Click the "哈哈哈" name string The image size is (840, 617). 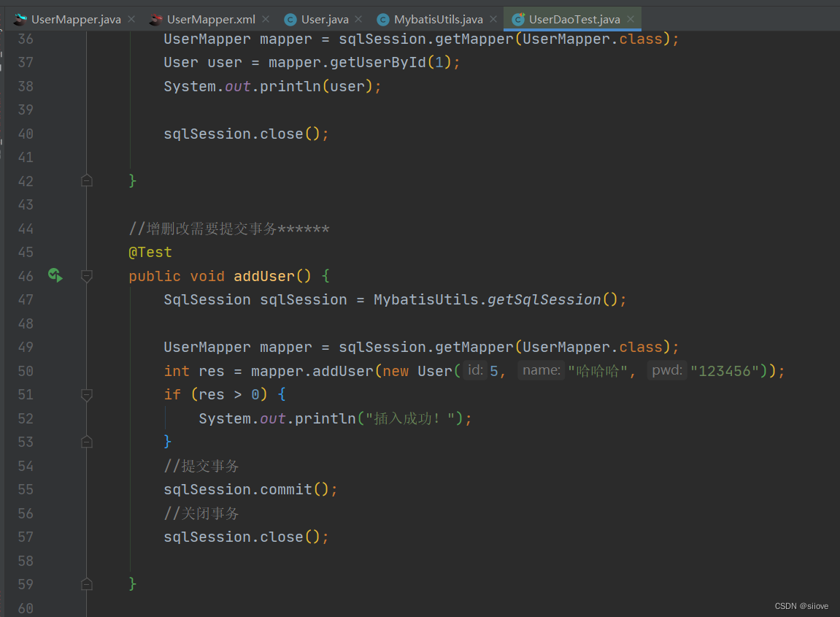pos(597,371)
